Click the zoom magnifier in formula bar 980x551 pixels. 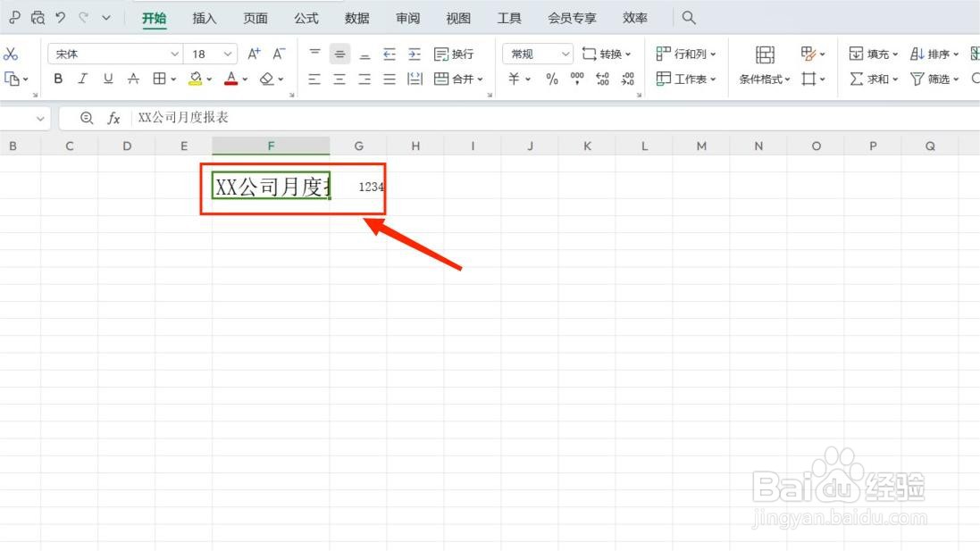click(x=87, y=118)
